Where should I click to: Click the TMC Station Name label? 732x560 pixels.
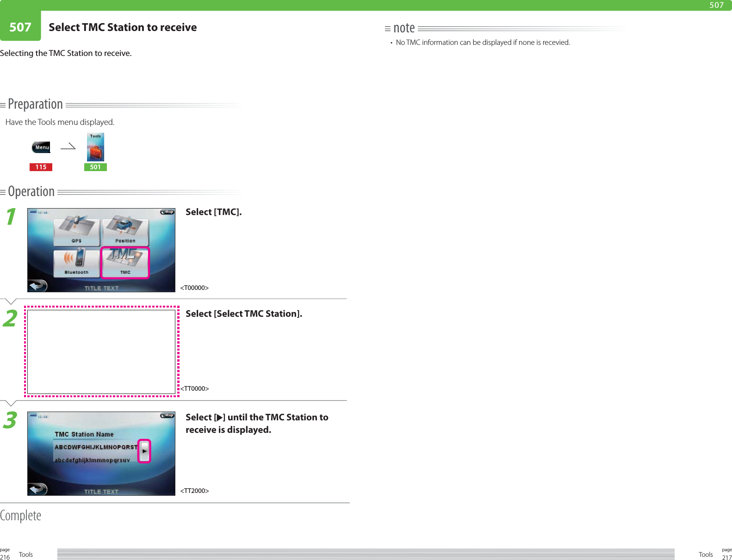[x=84, y=434]
